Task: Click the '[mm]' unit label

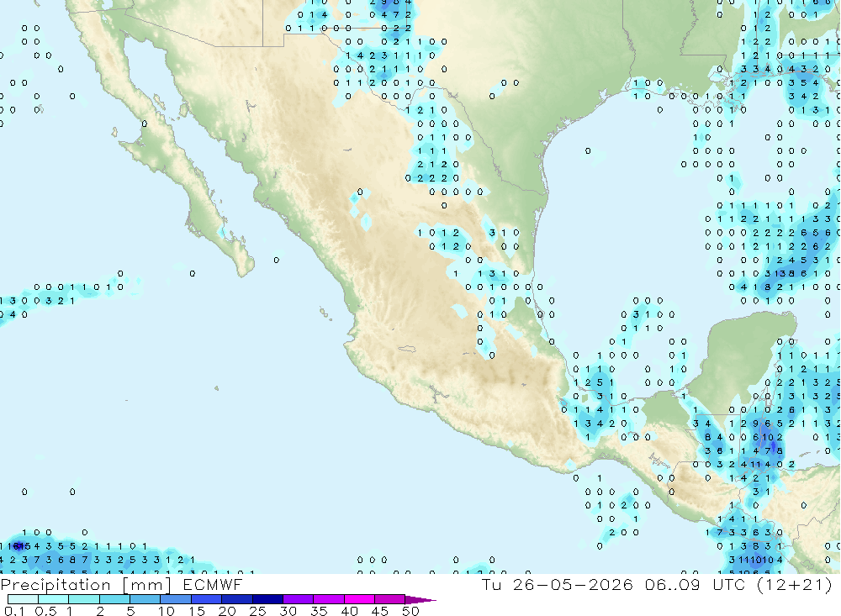Action: [146, 585]
